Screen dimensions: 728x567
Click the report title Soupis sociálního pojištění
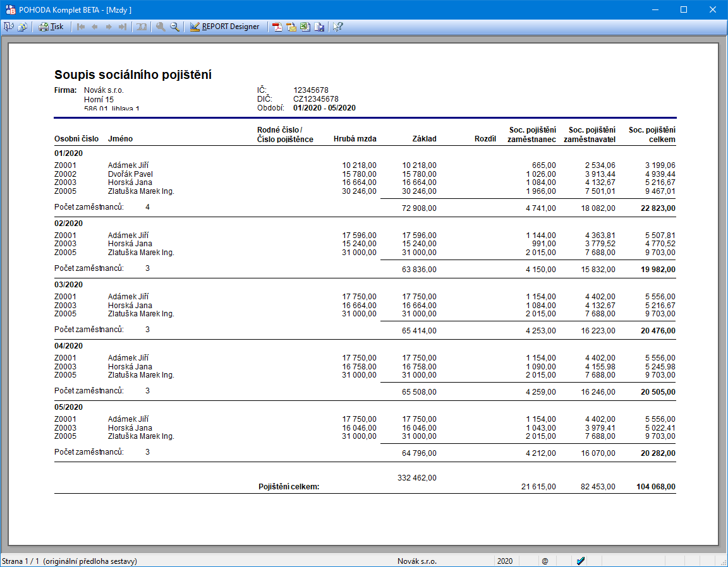[x=133, y=75]
